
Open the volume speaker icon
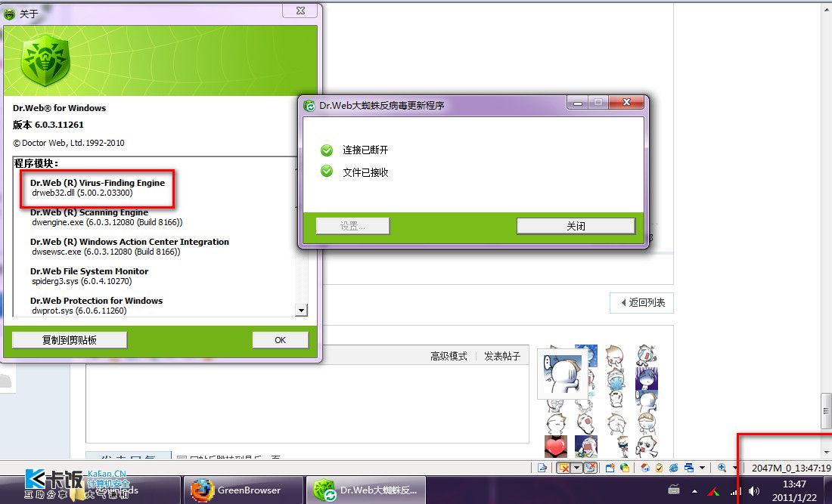tap(753, 491)
